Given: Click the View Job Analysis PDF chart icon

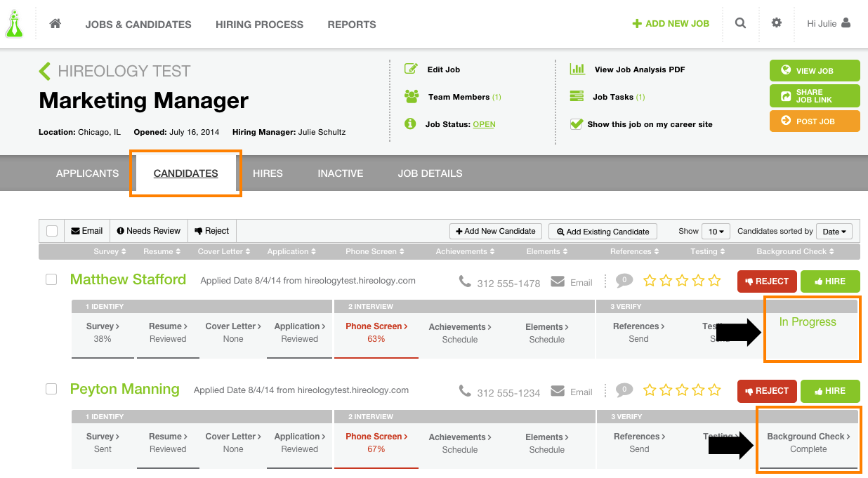Looking at the screenshot, I should [577, 69].
